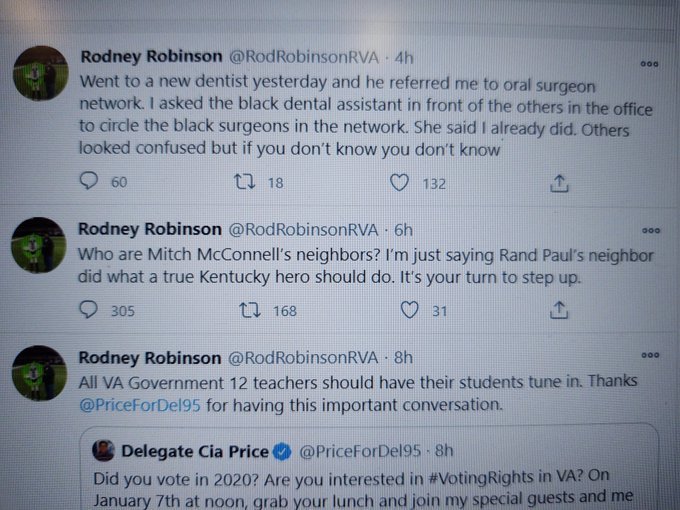Click the avatar on the dentist tweet
Viewport: 680px width, 510px height.
pyautogui.click(x=41, y=73)
